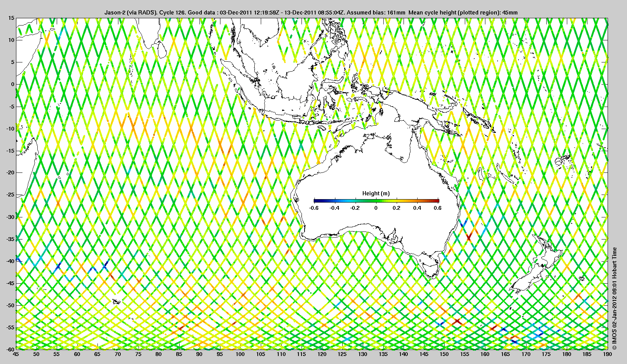Click longitude tick label 55

coord(56,354)
